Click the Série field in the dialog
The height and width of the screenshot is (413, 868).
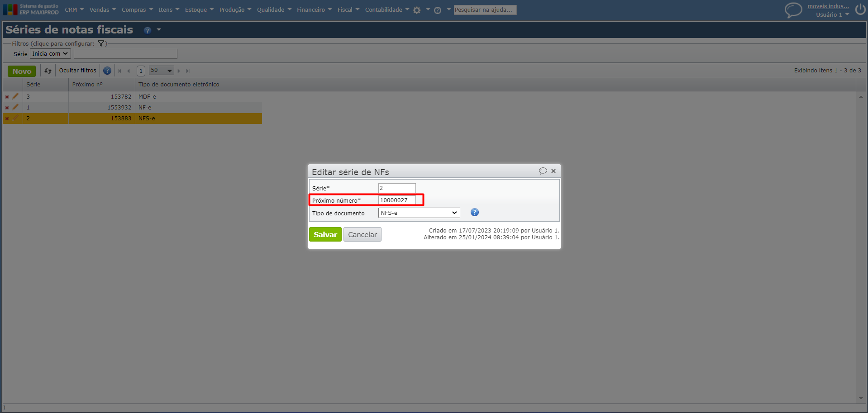[397, 188]
